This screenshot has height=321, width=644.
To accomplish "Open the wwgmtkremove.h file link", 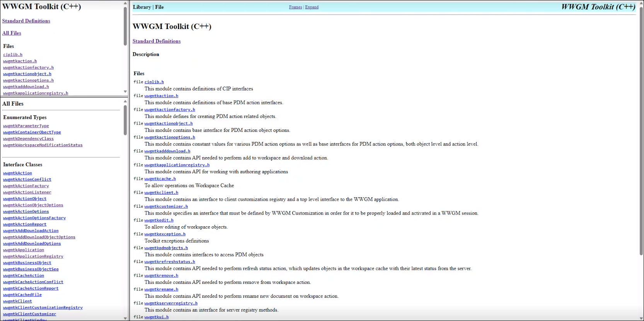I will pos(162,276).
